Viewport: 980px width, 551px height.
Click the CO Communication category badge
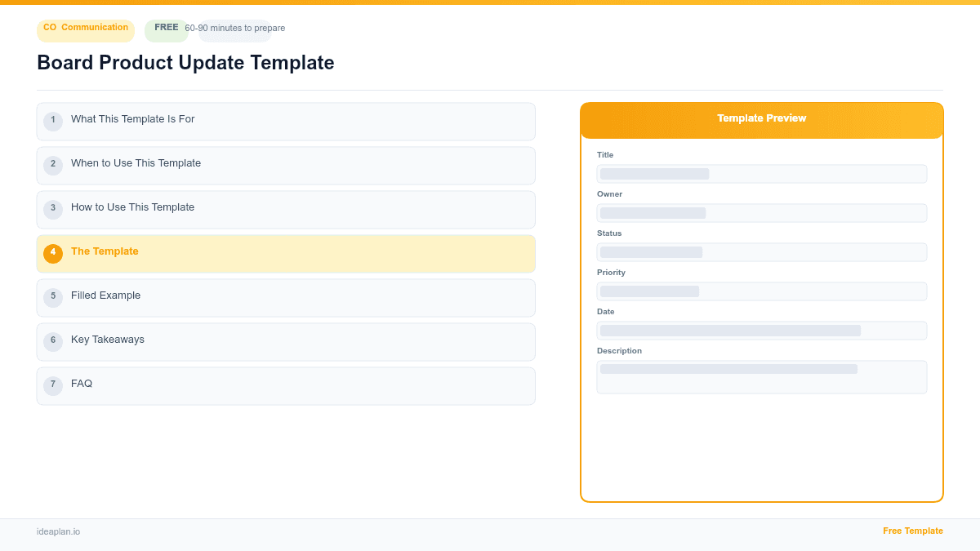(x=85, y=30)
